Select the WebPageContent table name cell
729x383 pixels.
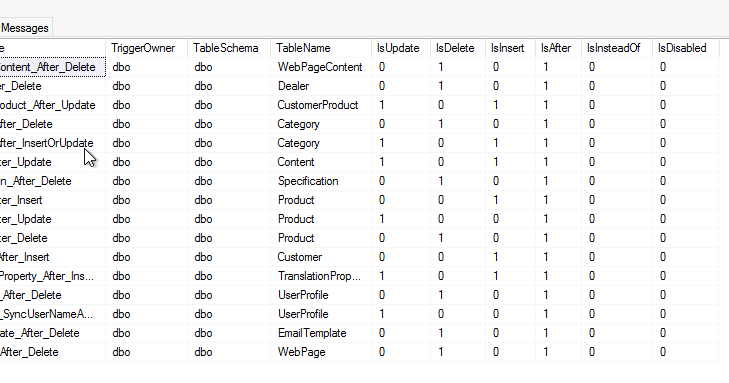click(321, 67)
